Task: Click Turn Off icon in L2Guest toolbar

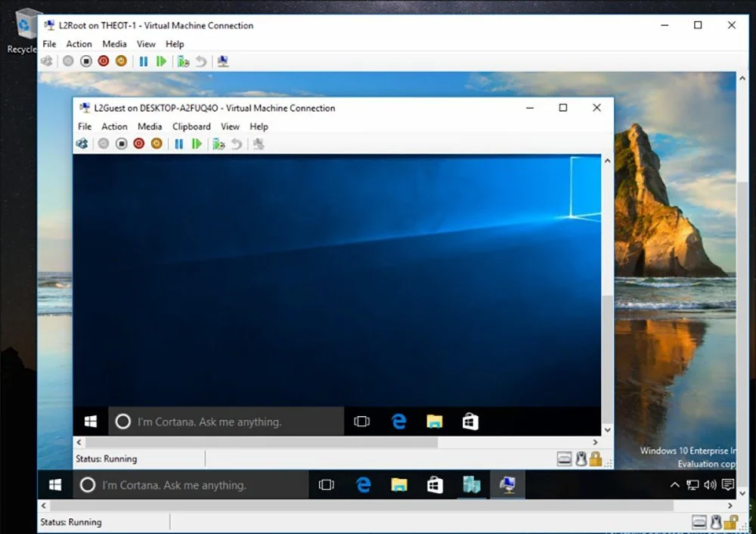Action: [x=121, y=144]
